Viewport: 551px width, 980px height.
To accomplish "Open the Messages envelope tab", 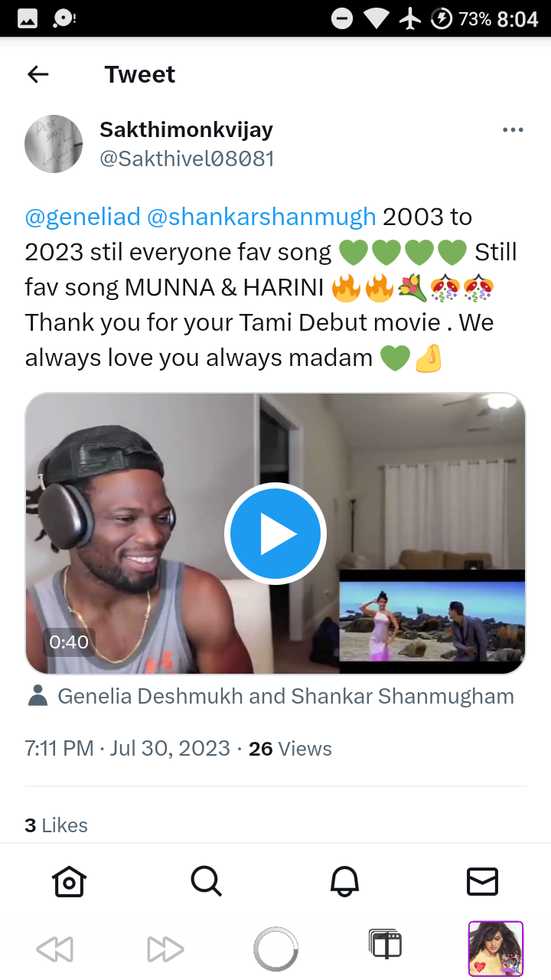I will pos(482,881).
